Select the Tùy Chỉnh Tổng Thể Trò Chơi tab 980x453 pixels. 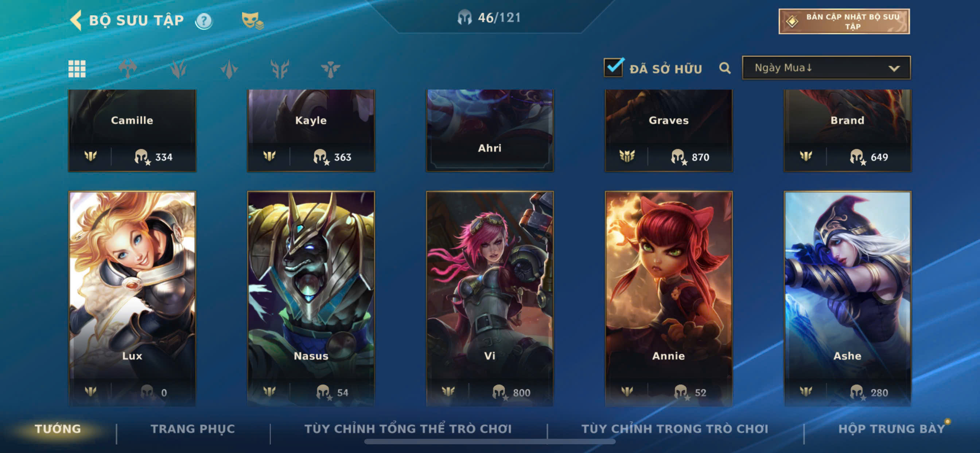pos(408,429)
